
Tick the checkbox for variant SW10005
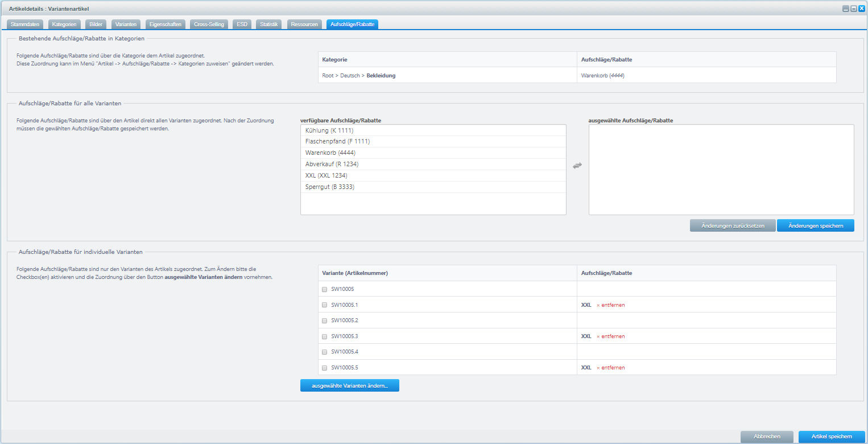tap(325, 289)
